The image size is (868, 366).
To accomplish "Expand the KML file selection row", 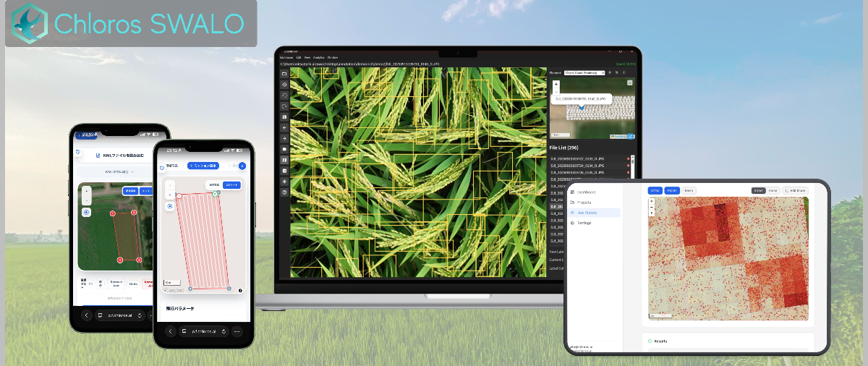I will point(119,172).
